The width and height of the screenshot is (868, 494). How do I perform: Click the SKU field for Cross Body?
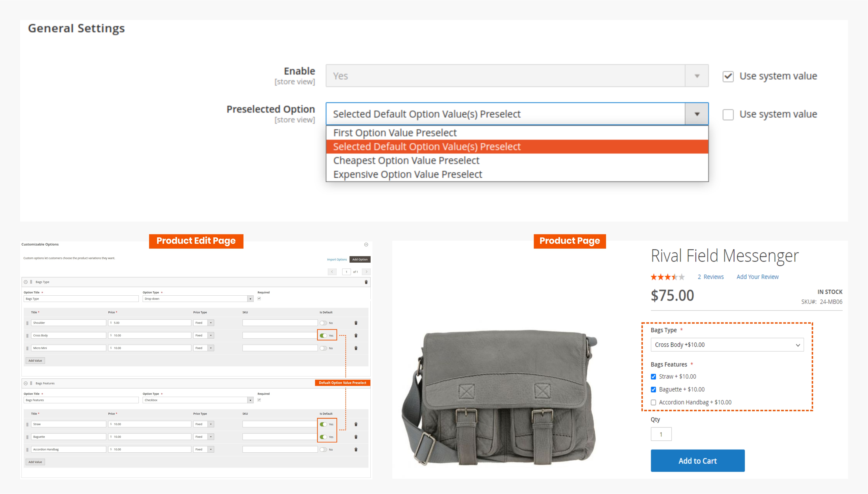[280, 335]
